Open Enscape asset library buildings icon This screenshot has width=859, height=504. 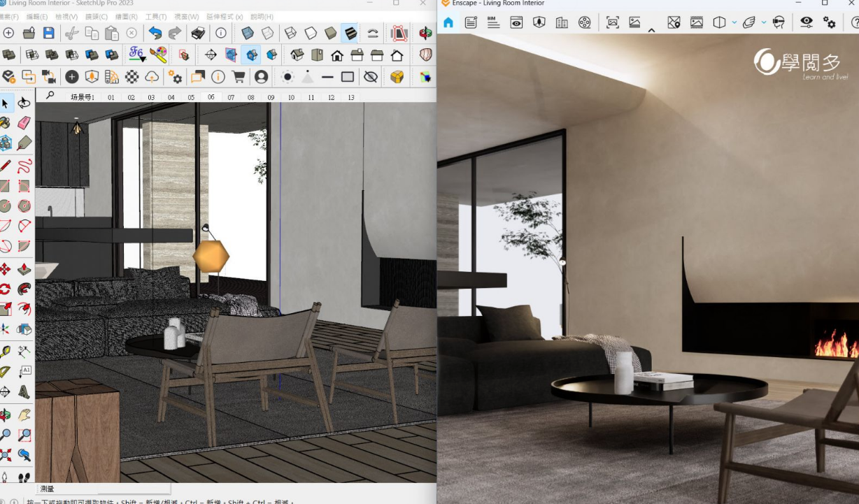[x=562, y=22]
